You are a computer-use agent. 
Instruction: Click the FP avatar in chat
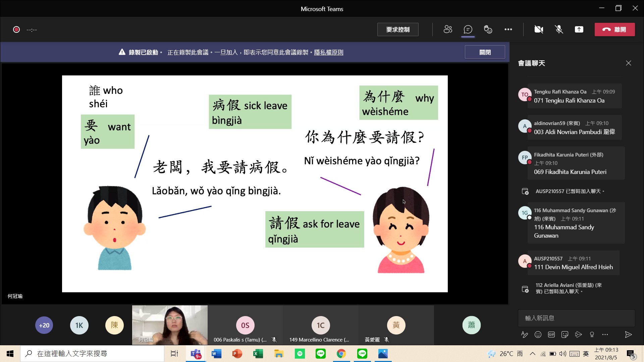point(525,158)
